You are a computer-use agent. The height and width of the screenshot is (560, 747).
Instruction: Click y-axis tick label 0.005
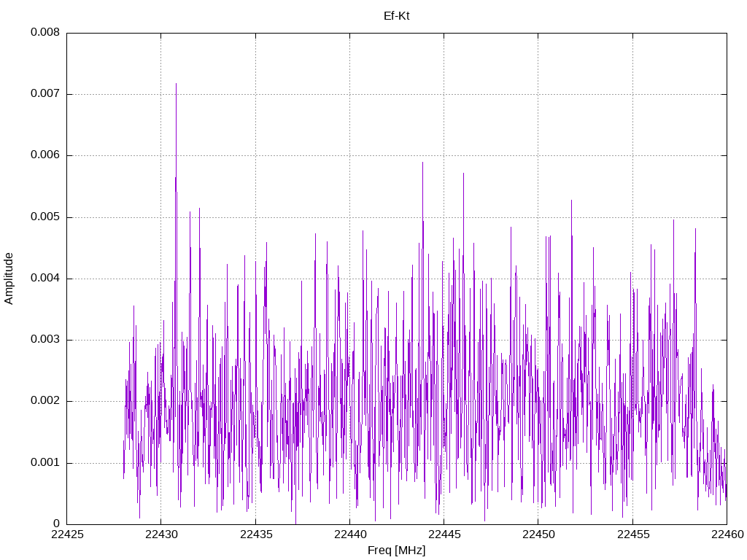click(x=45, y=217)
